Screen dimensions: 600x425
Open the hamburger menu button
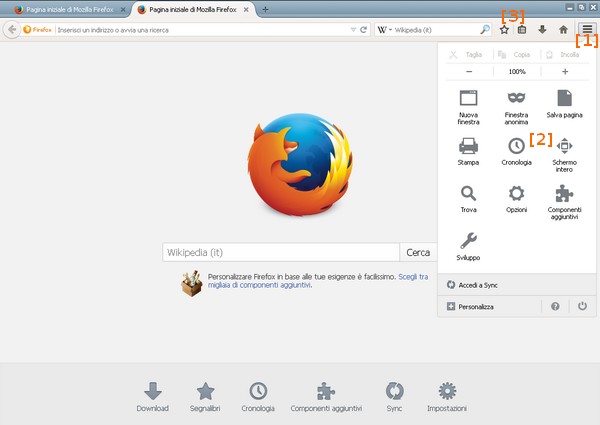tap(587, 29)
